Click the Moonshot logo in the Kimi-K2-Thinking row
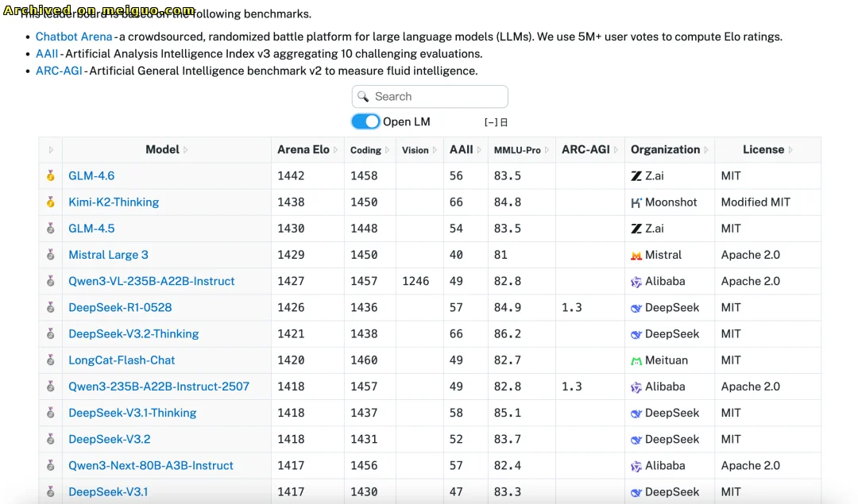 pyautogui.click(x=636, y=202)
